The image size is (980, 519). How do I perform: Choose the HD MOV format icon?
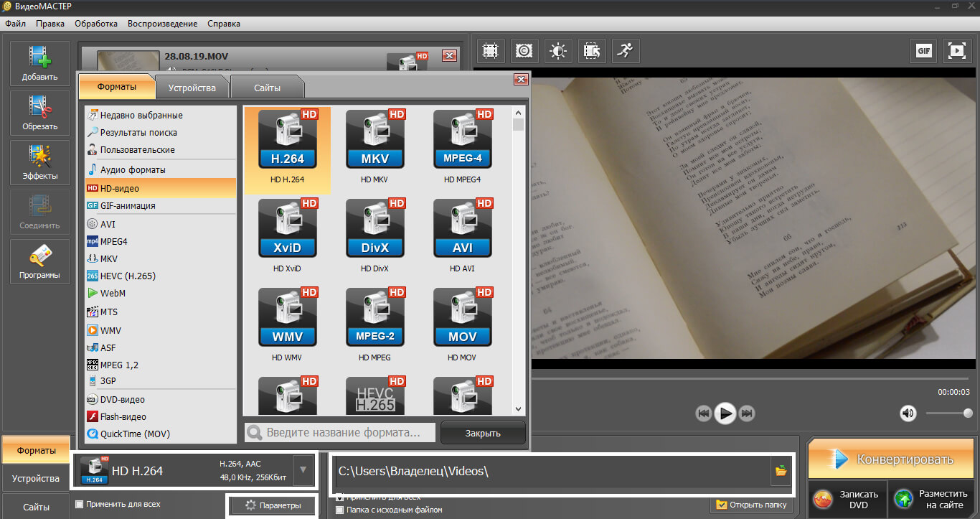pyautogui.click(x=463, y=317)
